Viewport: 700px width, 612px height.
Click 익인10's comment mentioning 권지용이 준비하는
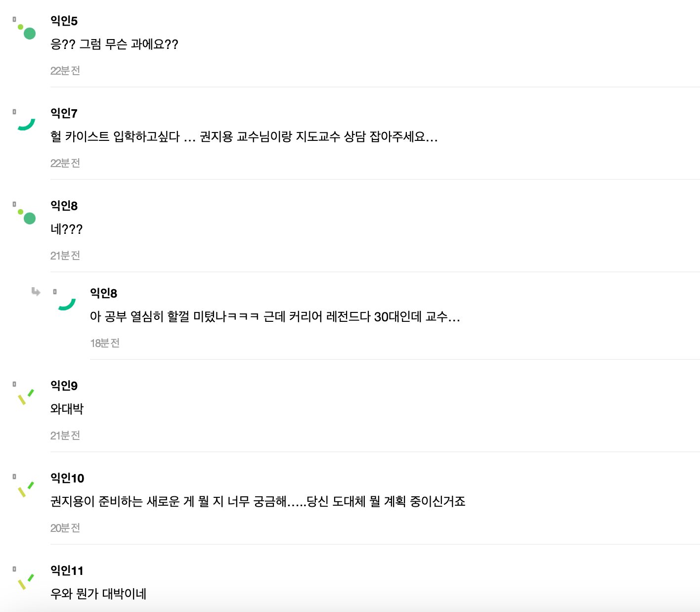(x=258, y=501)
